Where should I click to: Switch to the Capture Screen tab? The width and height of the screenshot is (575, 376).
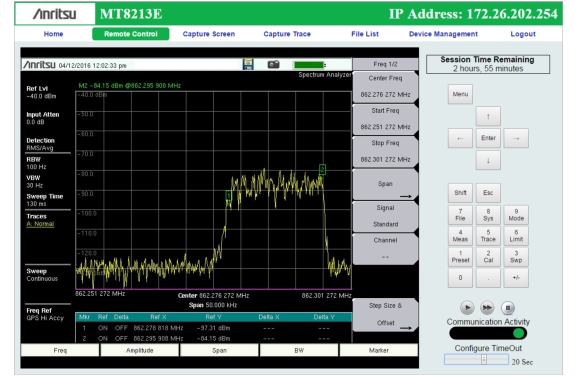coord(209,34)
